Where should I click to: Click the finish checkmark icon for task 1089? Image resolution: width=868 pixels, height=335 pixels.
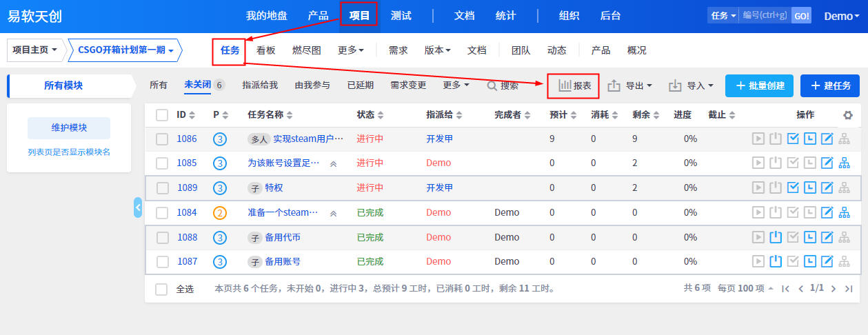pyautogui.click(x=793, y=187)
